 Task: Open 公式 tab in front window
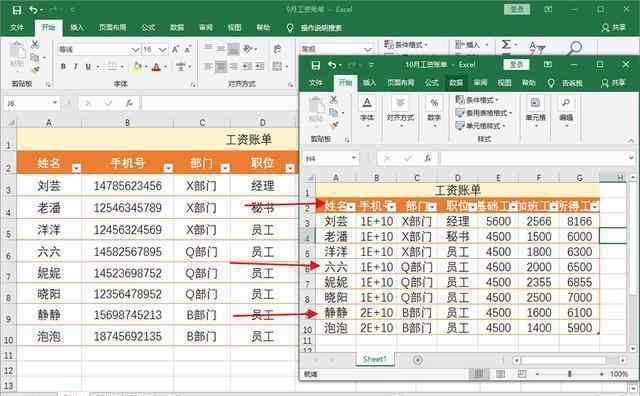pos(431,83)
